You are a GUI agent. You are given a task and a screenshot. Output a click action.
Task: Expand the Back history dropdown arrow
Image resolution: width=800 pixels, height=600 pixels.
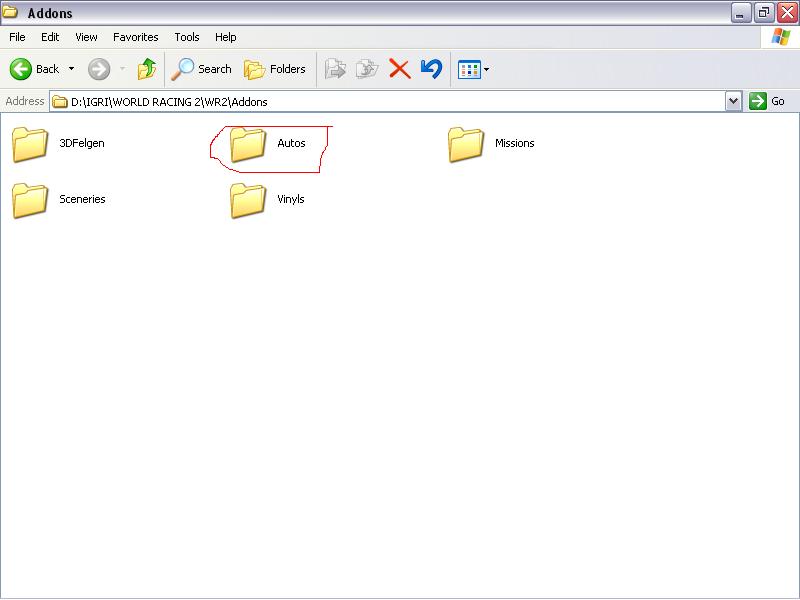pyautogui.click(x=71, y=69)
